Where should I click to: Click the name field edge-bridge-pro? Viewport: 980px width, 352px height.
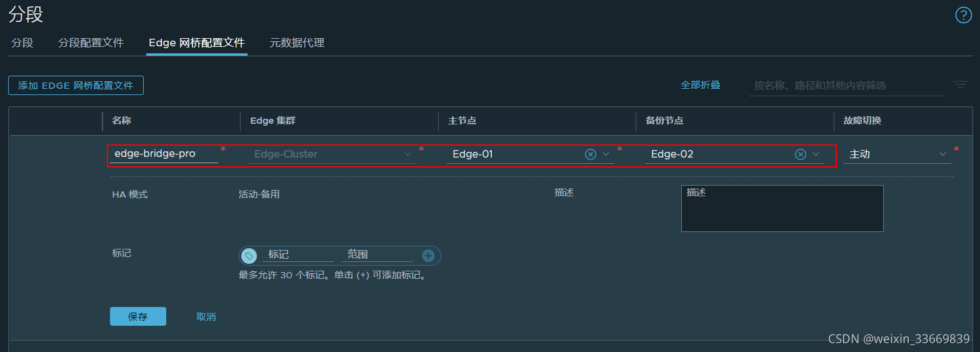pos(163,154)
